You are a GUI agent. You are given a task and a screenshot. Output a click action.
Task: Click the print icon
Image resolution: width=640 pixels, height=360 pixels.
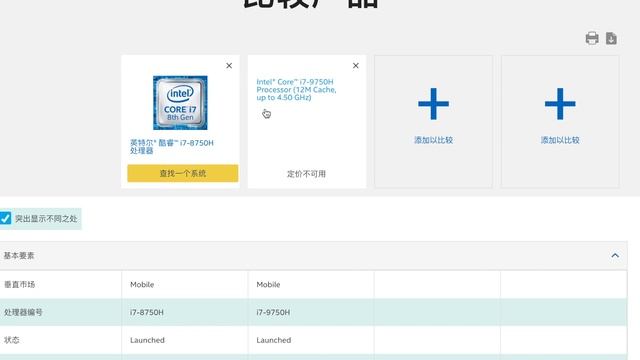(592, 38)
